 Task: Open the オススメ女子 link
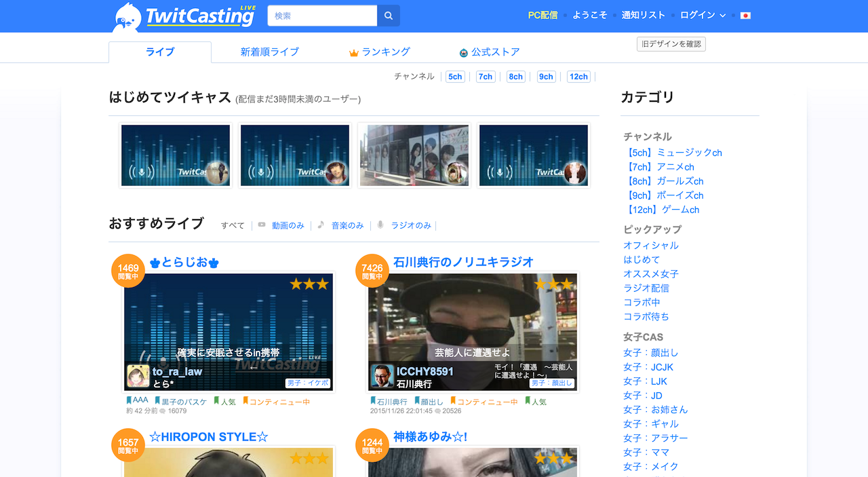tap(651, 274)
